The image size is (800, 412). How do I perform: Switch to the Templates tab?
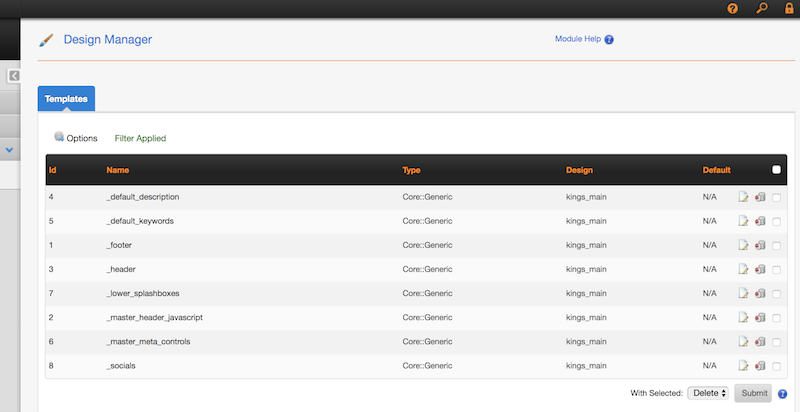tap(66, 99)
